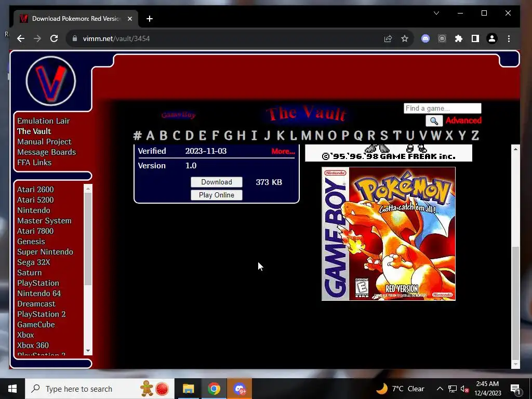
Task: Click the console list scroll up arrow
Action: (88, 188)
